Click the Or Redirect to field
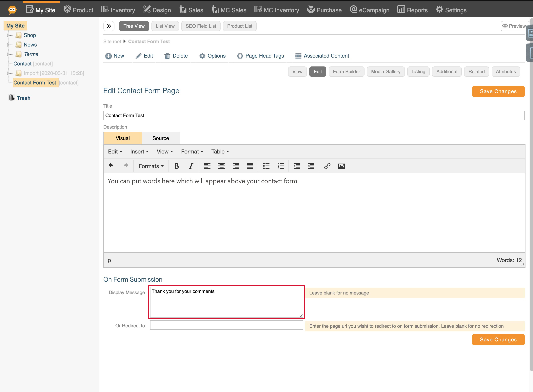The width and height of the screenshot is (533, 392). (227, 325)
